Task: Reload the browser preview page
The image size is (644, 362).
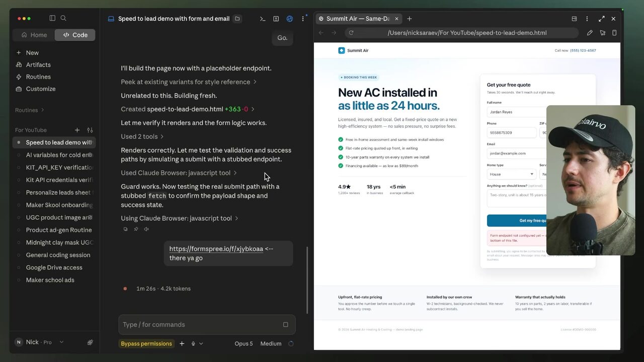Action: [x=351, y=33]
